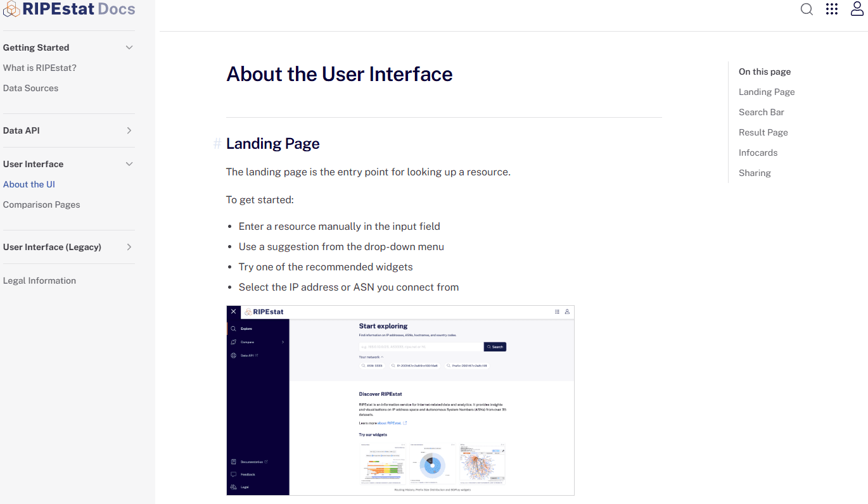This screenshot has width=868, height=504.
Task: Jump to Landing Page in page outline
Action: click(767, 92)
